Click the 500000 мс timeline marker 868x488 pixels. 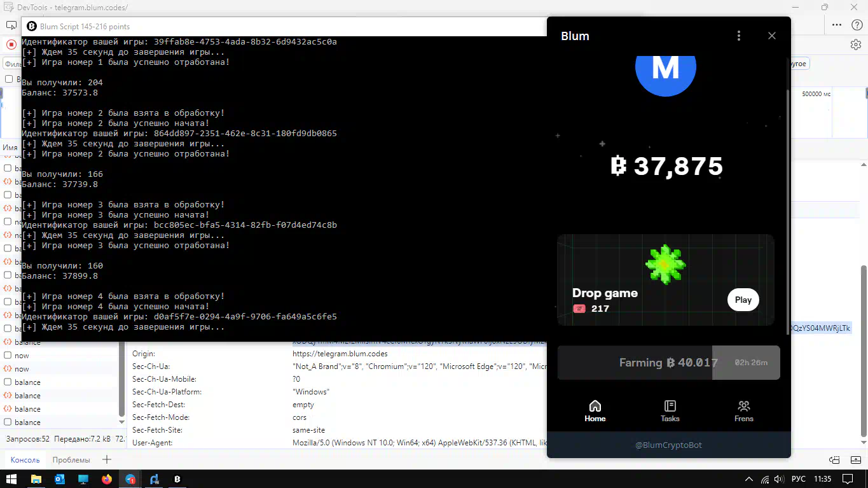(816, 94)
